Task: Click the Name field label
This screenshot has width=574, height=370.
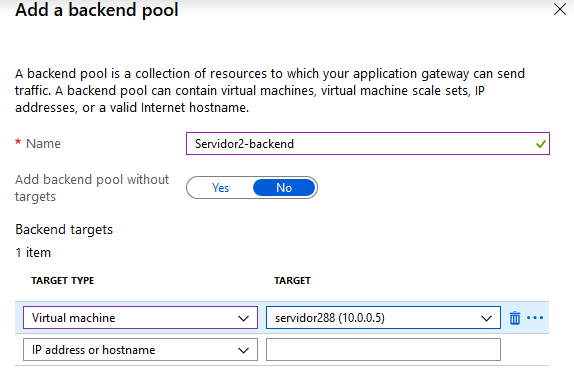Action: coord(43,143)
